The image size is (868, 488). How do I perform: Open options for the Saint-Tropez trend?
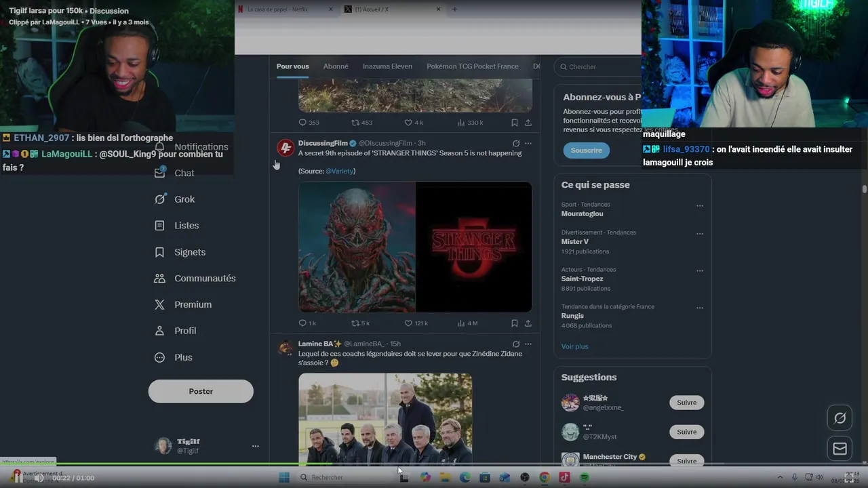[x=700, y=271]
